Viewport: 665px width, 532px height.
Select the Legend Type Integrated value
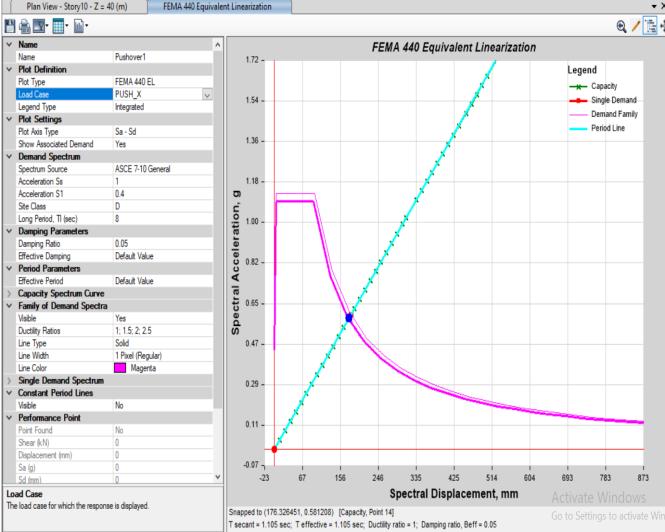point(163,107)
